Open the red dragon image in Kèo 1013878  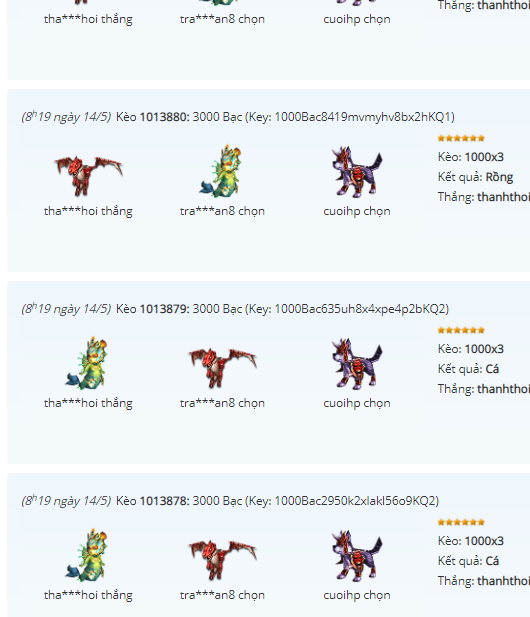[223, 559]
